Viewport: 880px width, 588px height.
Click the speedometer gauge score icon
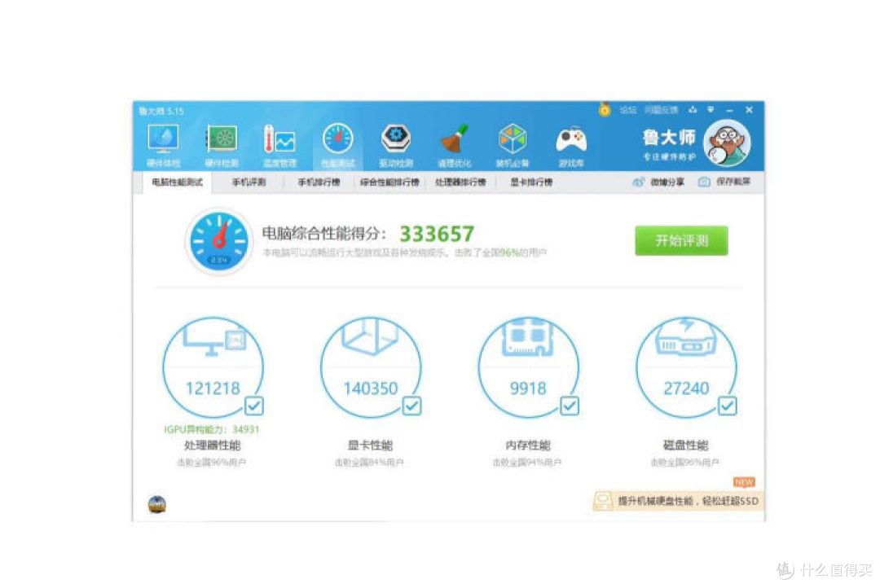(x=219, y=241)
